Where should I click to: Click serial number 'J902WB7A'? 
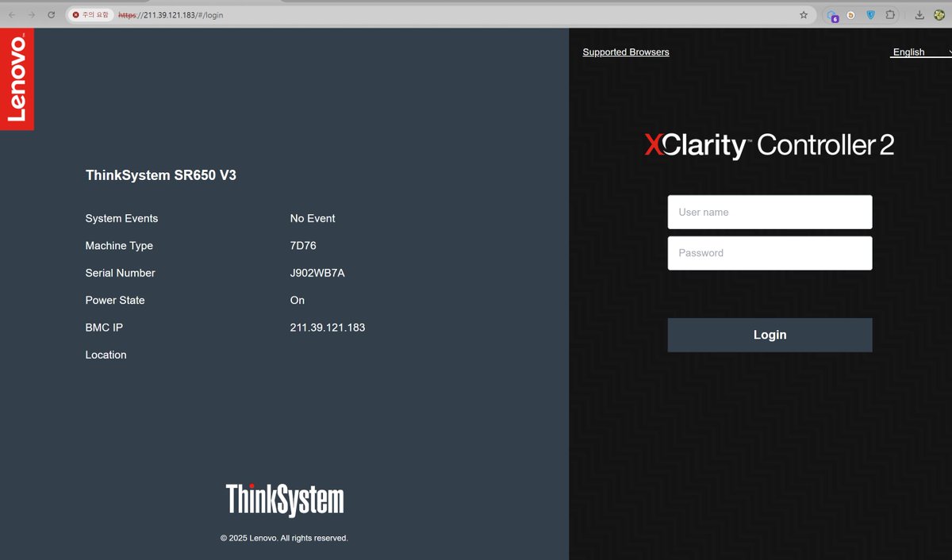click(317, 273)
